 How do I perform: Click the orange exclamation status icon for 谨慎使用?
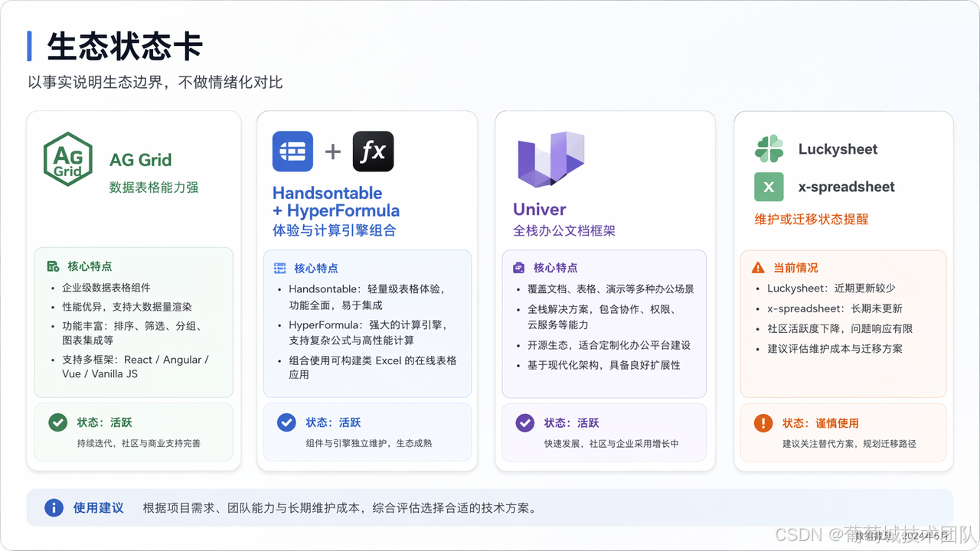click(763, 423)
